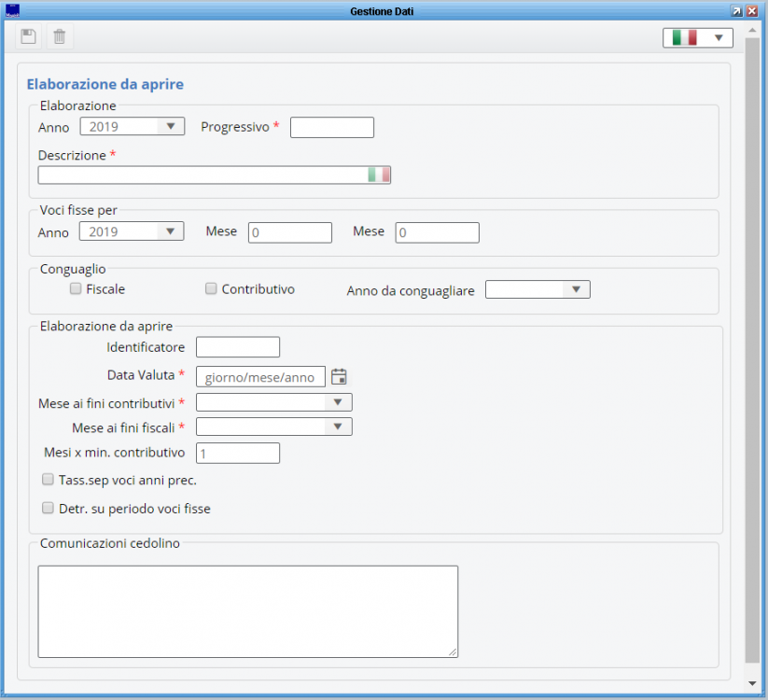
Task: Click the Italian flag in Descrizione field
Action: tap(379, 175)
